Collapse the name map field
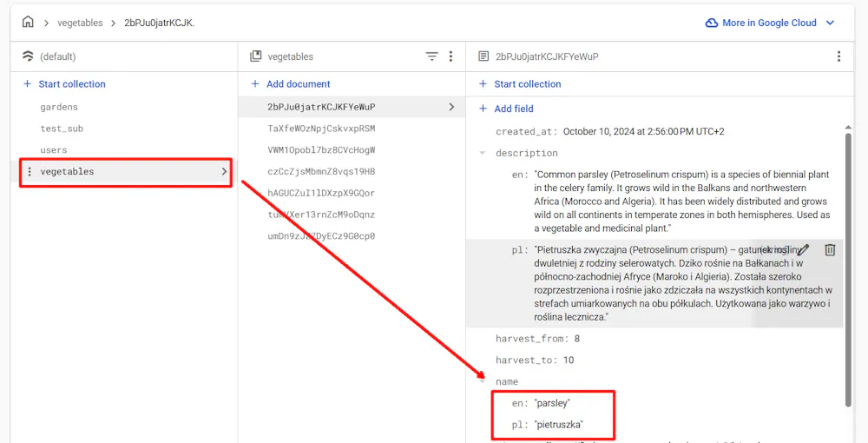The image size is (868, 443). point(483,381)
